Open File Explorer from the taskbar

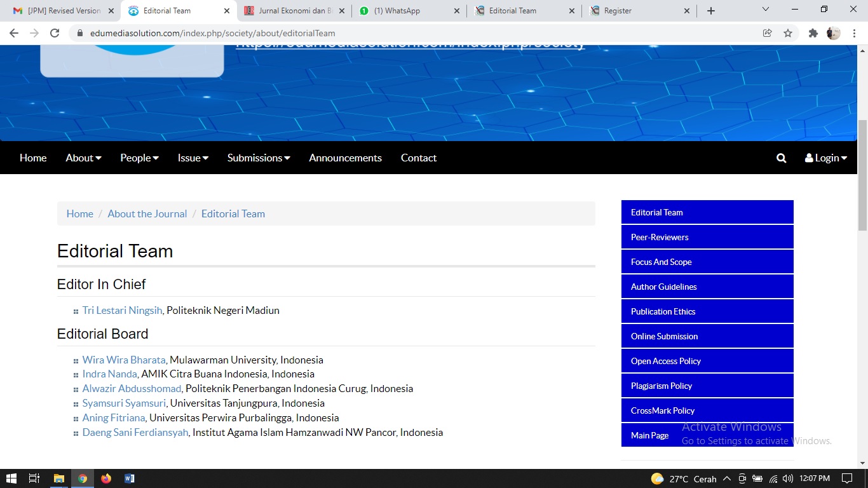[x=58, y=478]
